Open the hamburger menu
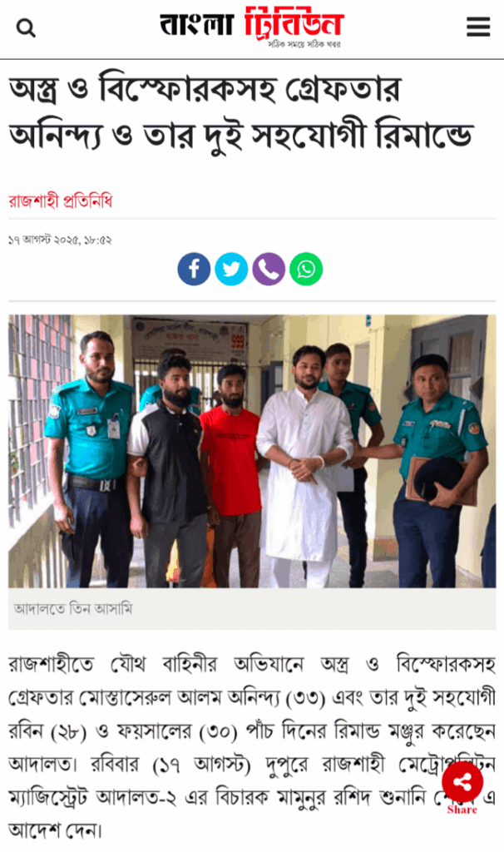504x852 pixels. 478,27
